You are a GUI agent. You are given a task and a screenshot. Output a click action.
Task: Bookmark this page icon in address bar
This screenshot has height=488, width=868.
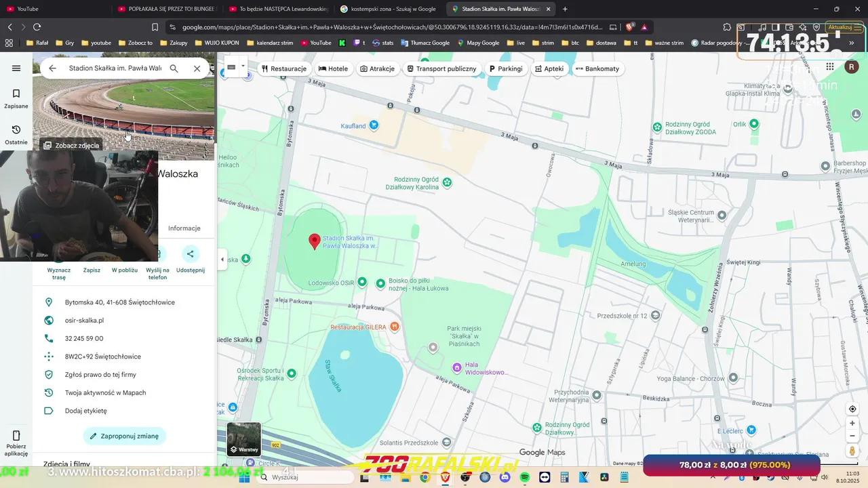(155, 27)
